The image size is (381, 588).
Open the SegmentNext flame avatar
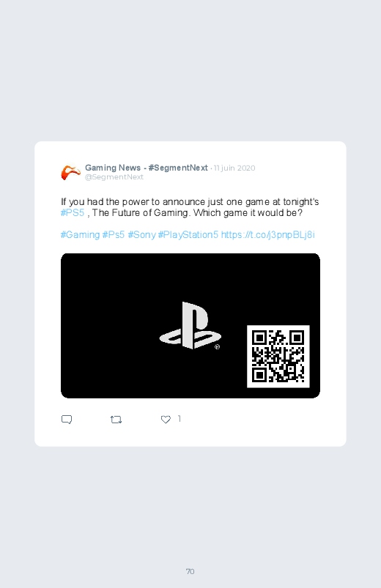coord(70,173)
